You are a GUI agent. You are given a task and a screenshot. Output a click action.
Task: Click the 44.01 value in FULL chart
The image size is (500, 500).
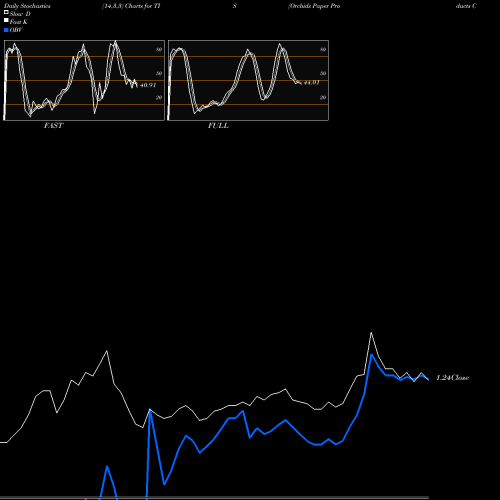point(311,83)
